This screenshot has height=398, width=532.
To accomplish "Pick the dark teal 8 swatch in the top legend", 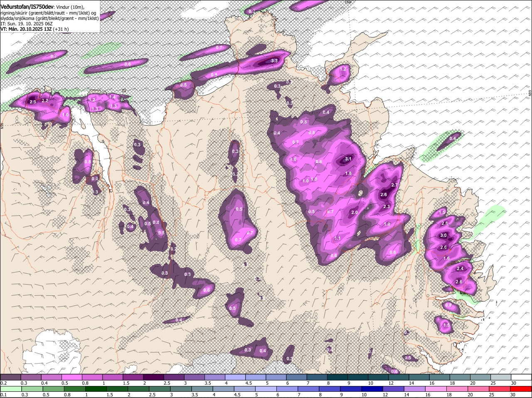I will [337, 377].
